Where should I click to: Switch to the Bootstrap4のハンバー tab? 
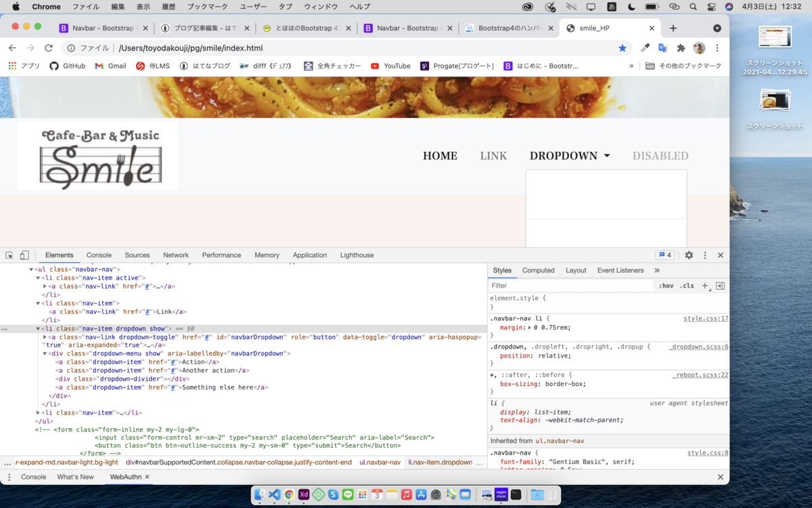[x=509, y=28]
